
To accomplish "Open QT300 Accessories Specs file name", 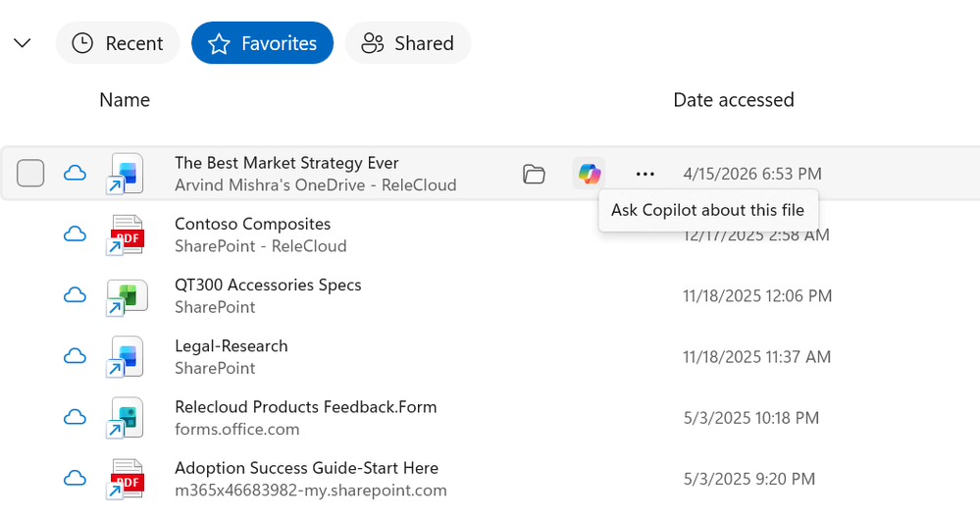I will [x=268, y=285].
